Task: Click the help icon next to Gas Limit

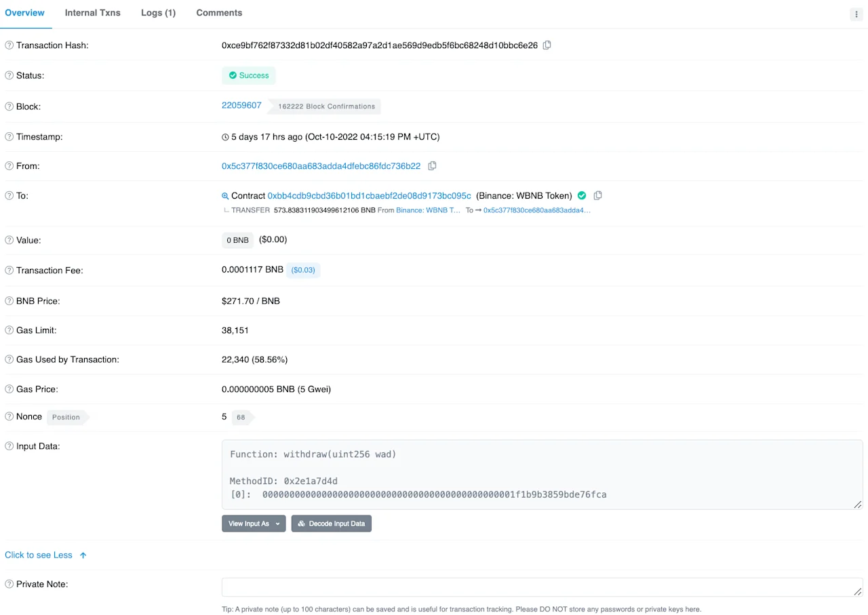Action: tap(9, 330)
